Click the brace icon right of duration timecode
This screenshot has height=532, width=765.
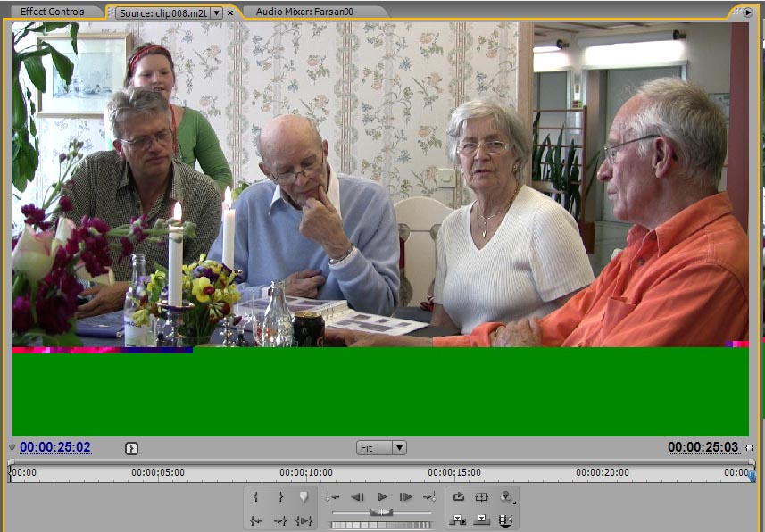(749, 447)
